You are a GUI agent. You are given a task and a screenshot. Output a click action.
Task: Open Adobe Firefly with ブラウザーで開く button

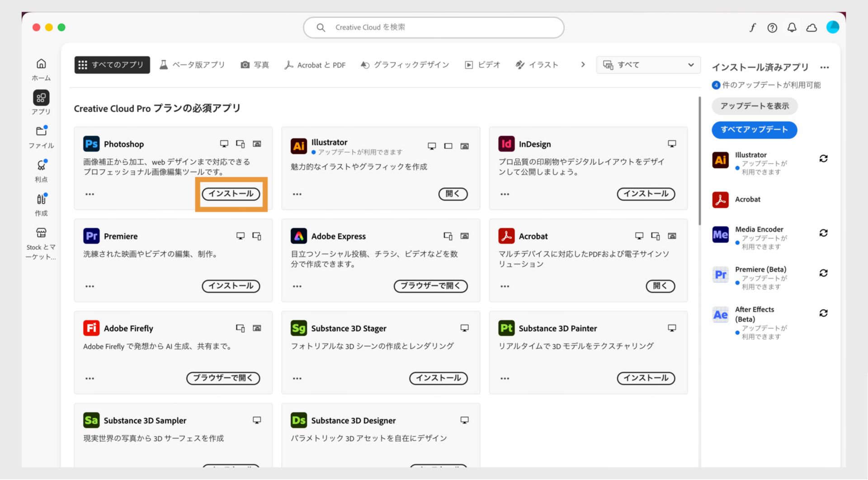(x=223, y=378)
